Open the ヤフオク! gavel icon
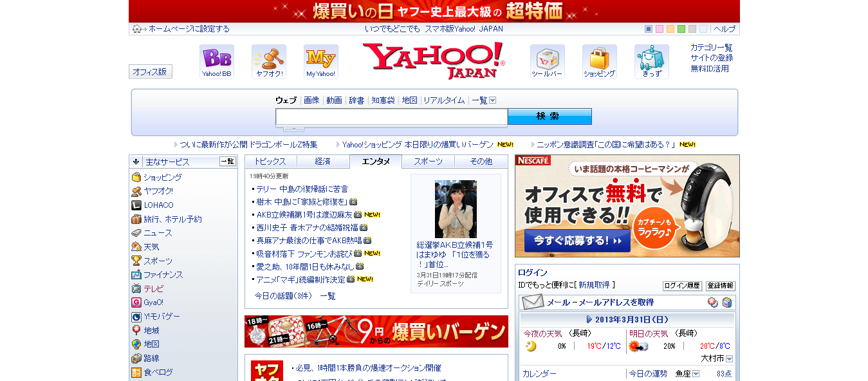 tap(269, 62)
